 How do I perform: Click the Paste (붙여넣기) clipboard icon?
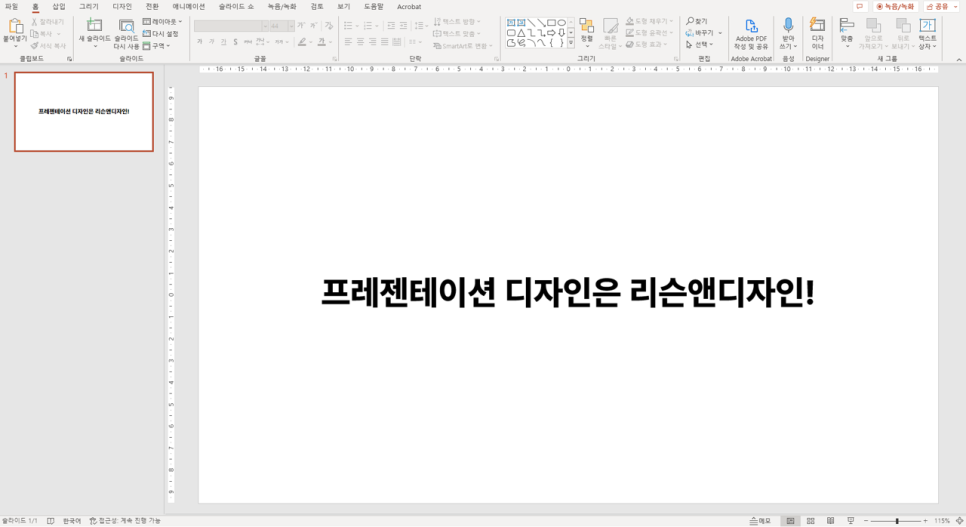[x=15, y=26]
